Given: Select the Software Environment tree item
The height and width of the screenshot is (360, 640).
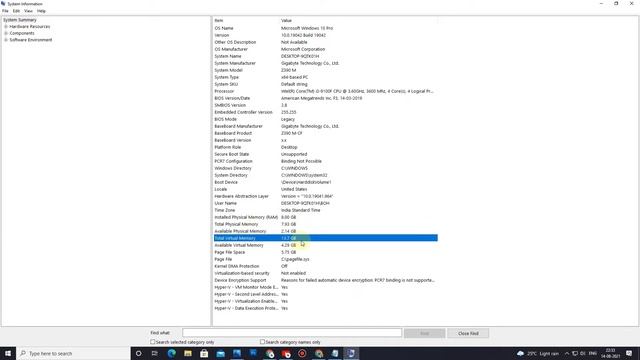Looking at the screenshot, I should [x=31, y=40].
